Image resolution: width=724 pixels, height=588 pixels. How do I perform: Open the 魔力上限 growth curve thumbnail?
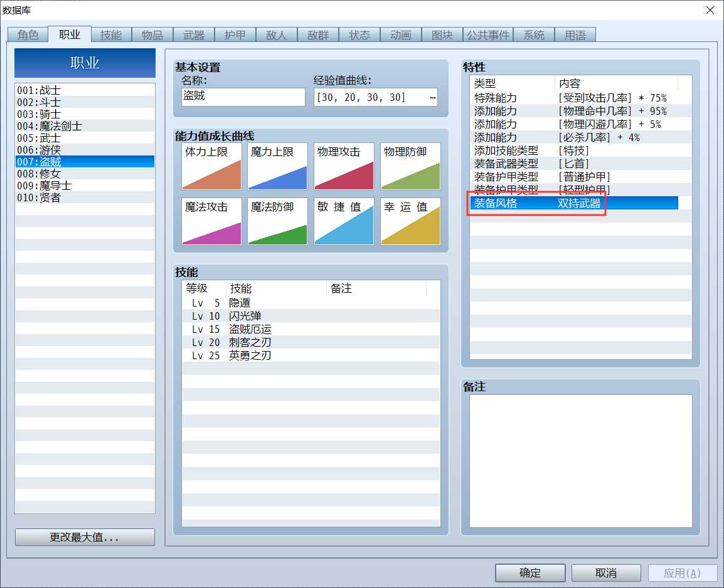click(x=277, y=167)
